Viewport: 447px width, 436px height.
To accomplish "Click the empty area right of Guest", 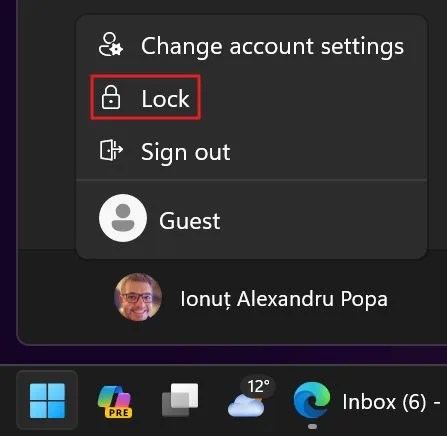I will 323,220.
